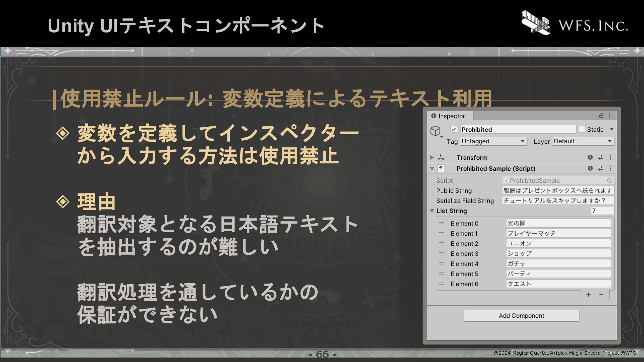The width and height of the screenshot is (644, 362).
Task: Click drag handle beside Element 3
Action: coord(441,254)
